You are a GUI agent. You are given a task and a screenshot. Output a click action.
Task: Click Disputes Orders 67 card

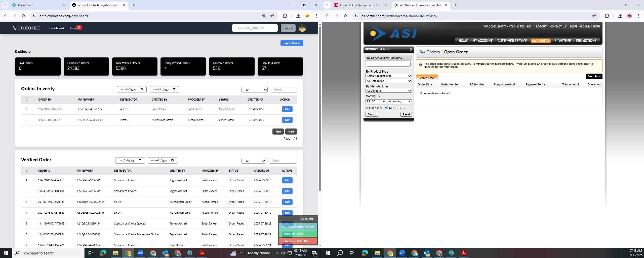(x=280, y=66)
